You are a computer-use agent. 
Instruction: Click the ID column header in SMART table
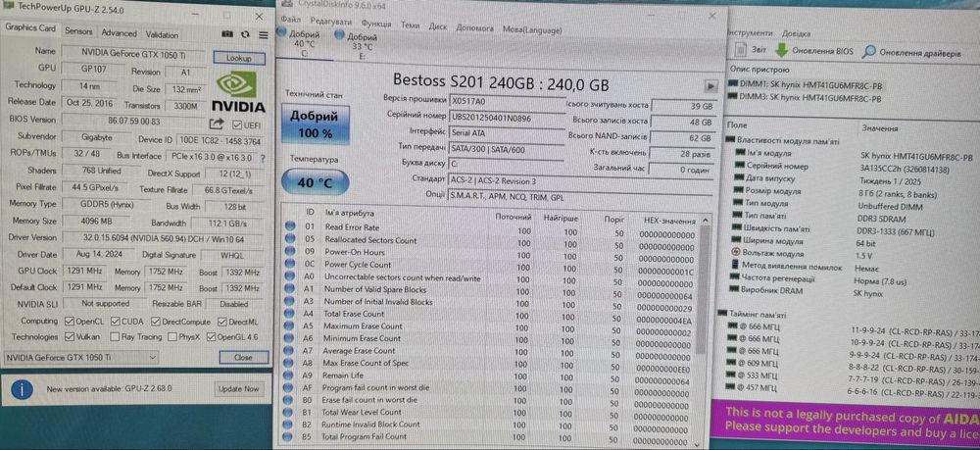310,213
